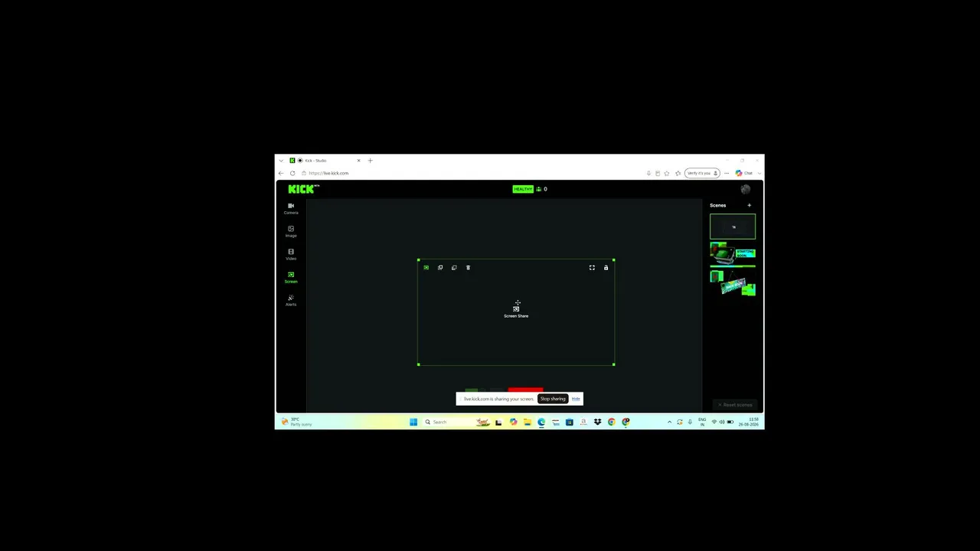Select the first scene thumbnail

tap(733, 227)
